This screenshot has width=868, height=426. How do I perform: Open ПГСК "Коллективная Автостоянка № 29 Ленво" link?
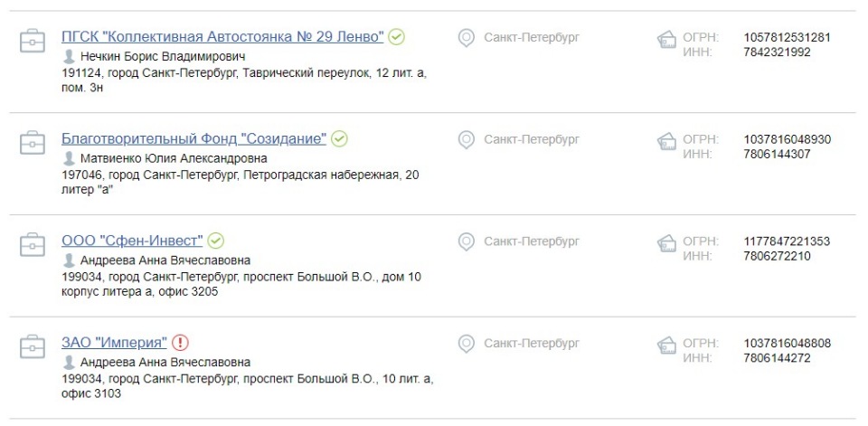pyautogui.click(x=222, y=37)
